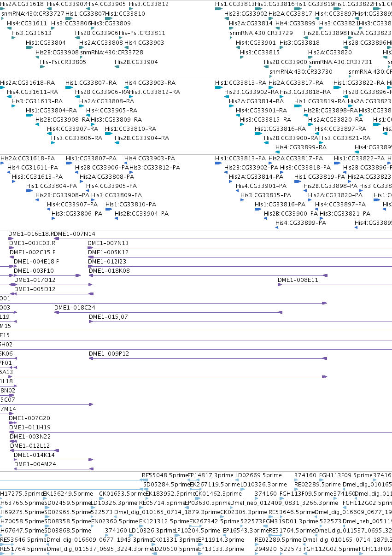
Task: Click the CK01653.5prime EST label
Action: click(x=122, y=494)
